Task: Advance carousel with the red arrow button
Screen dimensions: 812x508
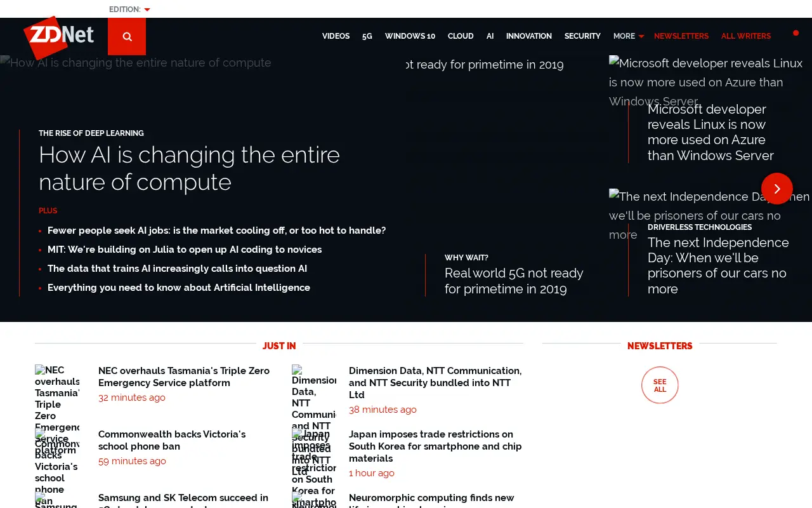Action: click(x=777, y=189)
